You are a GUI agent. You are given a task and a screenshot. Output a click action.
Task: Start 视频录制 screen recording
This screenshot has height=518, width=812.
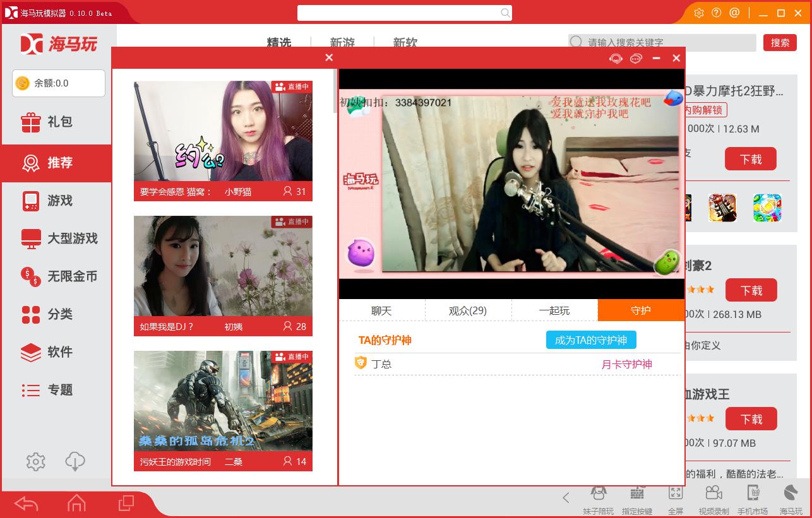point(713,500)
